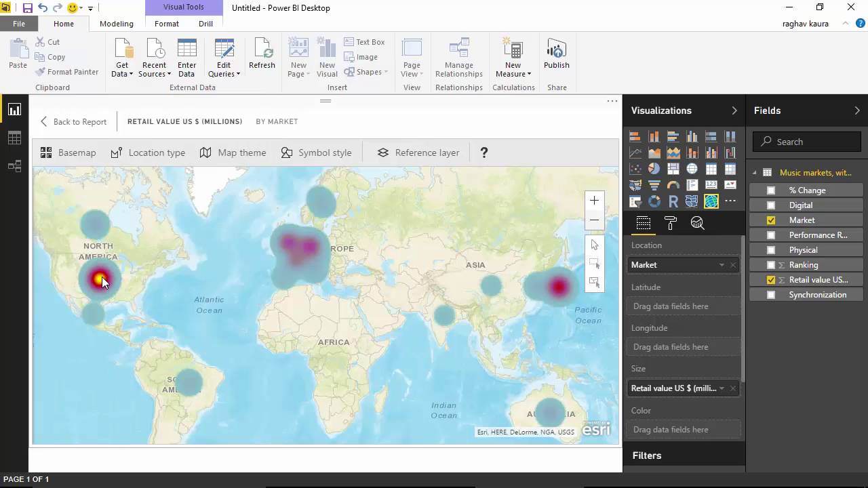Check the Performance R... field
The image size is (868, 488).
click(771, 235)
